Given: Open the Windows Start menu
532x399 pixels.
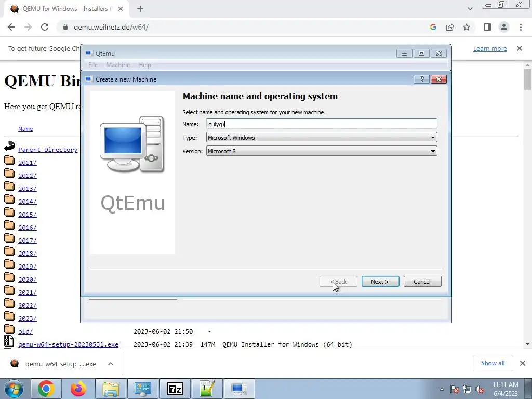Looking at the screenshot, I should pos(14,389).
